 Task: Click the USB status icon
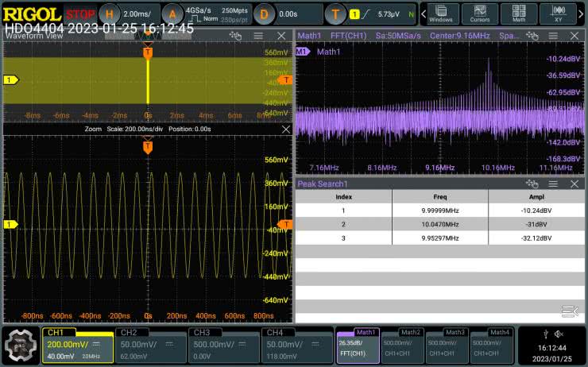tap(546, 334)
